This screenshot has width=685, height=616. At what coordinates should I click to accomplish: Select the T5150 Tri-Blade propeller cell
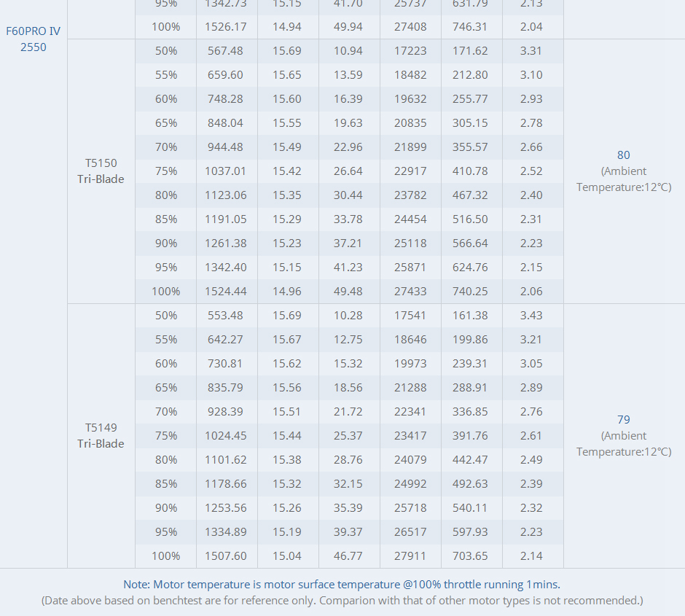pyautogui.click(x=101, y=171)
